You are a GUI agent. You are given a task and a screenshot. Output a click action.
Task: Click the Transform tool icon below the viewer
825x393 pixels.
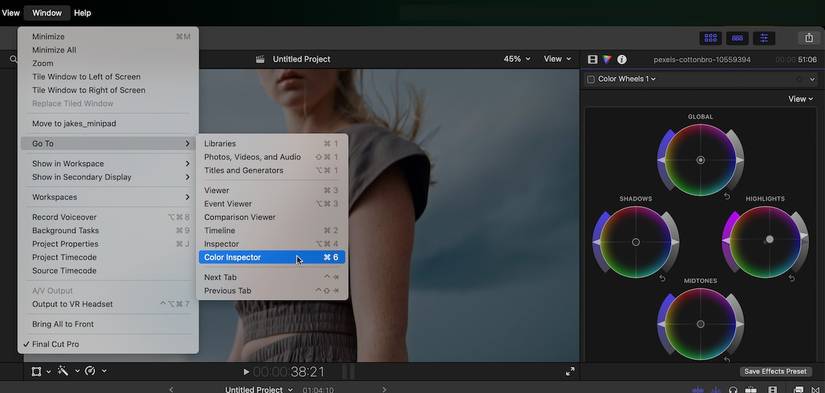pyautogui.click(x=36, y=371)
